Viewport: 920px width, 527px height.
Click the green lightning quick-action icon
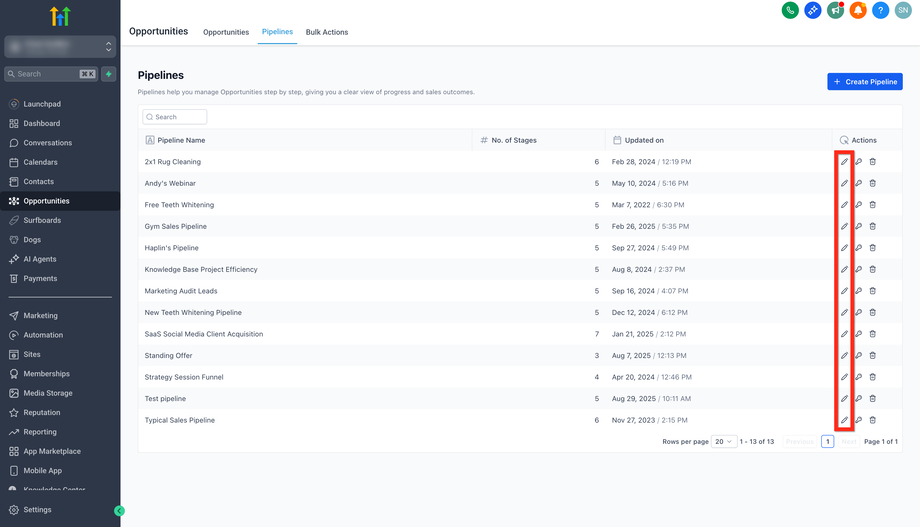(x=109, y=74)
